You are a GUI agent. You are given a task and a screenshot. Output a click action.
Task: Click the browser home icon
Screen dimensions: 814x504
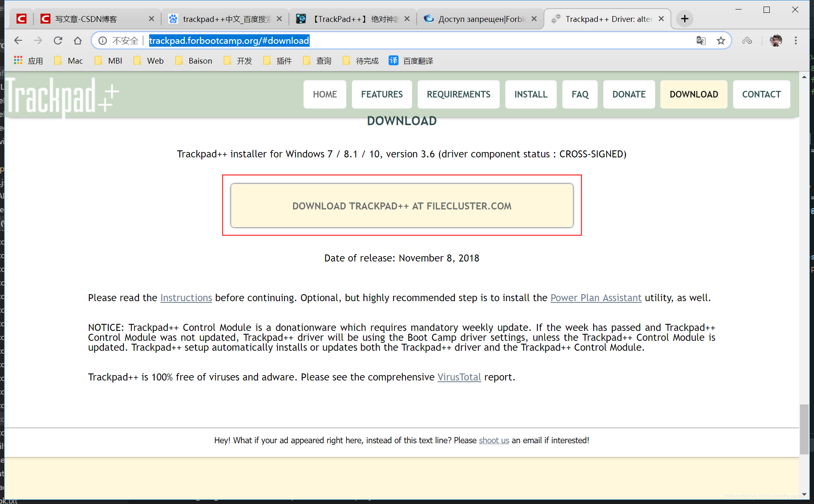click(x=78, y=40)
